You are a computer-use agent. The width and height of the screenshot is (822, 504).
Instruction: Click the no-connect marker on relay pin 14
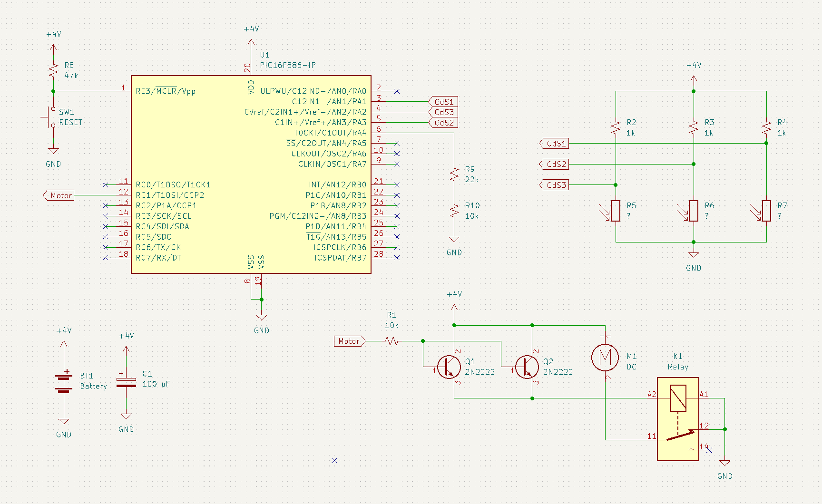pyautogui.click(x=709, y=450)
